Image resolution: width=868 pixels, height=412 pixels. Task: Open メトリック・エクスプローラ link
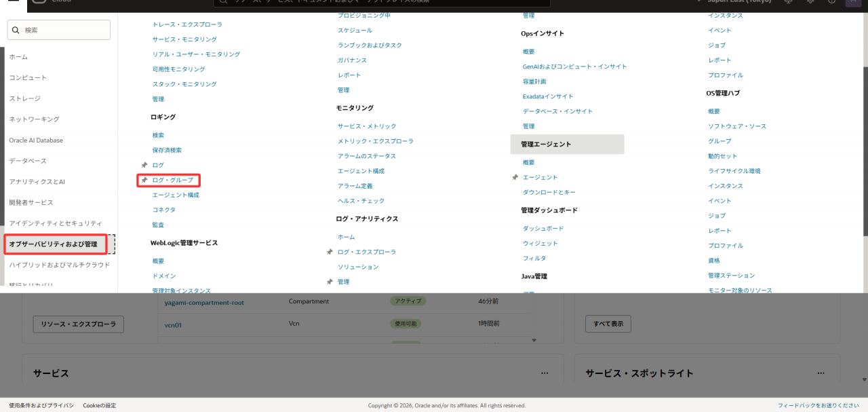(x=376, y=141)
